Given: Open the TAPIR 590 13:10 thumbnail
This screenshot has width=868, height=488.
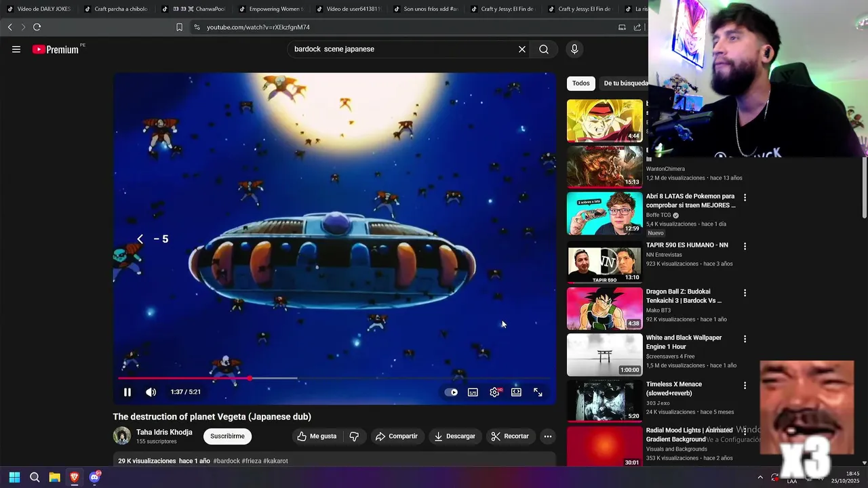Looking at the screenshot, I should coord(605,262).
